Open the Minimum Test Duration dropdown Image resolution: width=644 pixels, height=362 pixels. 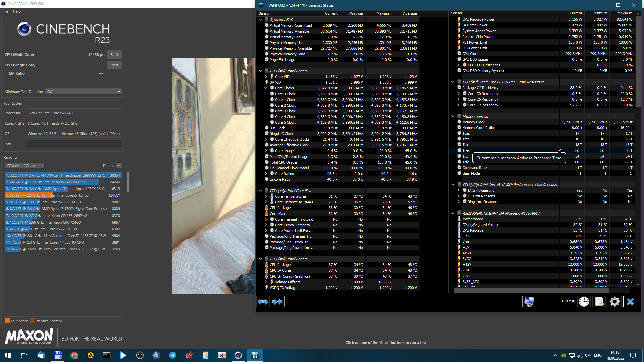point(83,92)
